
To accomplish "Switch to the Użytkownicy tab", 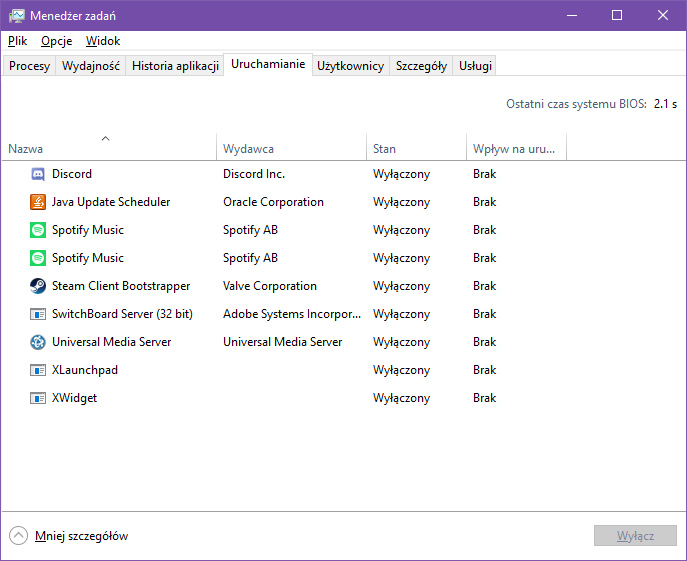I will 351,66.
